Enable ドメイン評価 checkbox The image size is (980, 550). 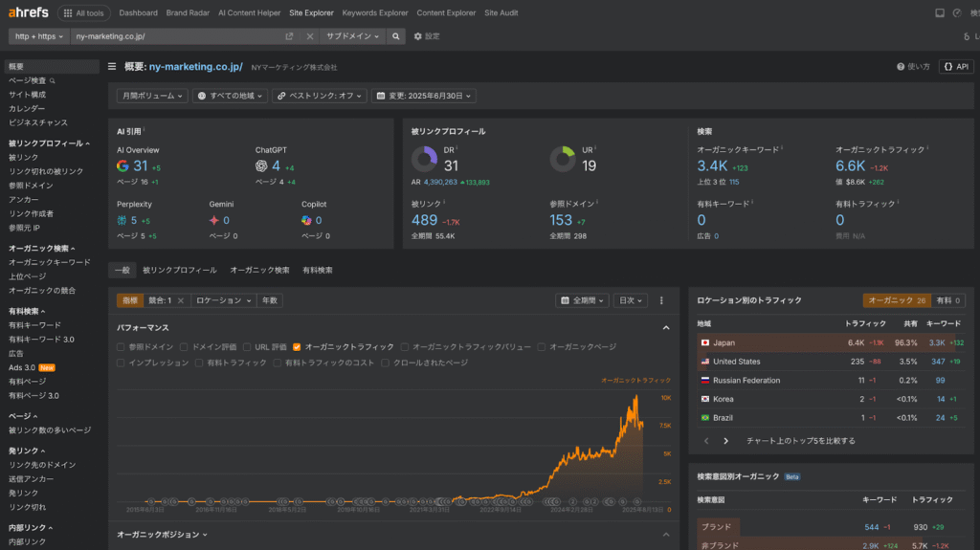click(183, 347)
